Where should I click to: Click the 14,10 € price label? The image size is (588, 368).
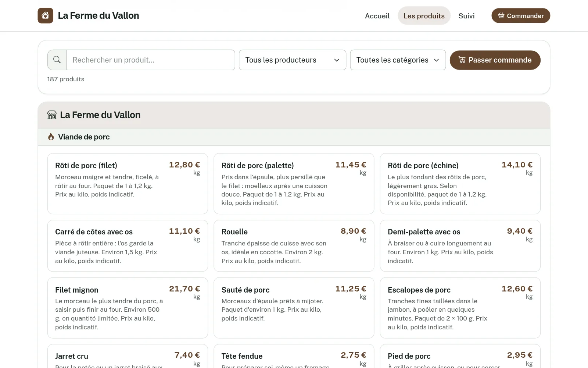coord(517,165)
